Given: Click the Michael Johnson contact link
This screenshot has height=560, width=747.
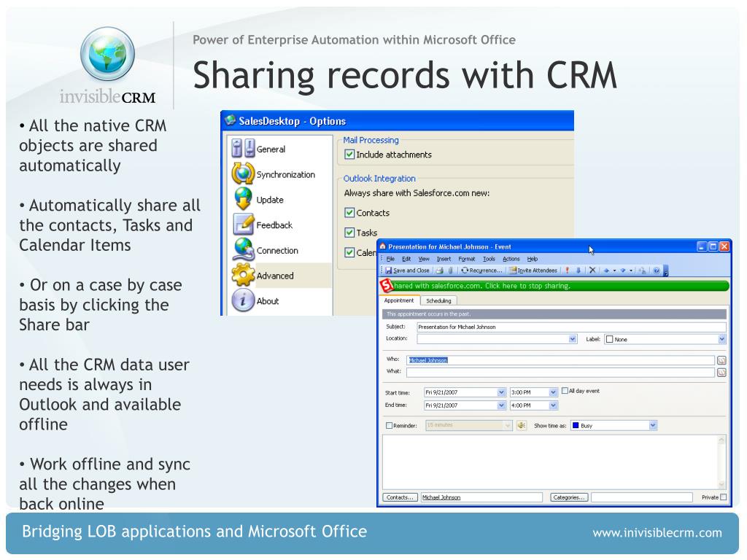Looking at the screenshot, I should [441, 497].
